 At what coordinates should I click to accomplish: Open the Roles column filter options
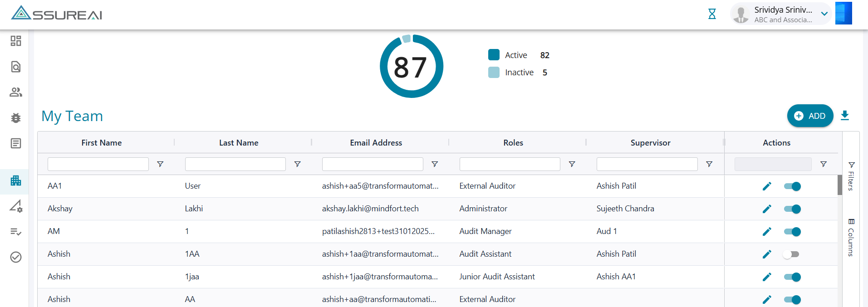[x=572, y=164]
